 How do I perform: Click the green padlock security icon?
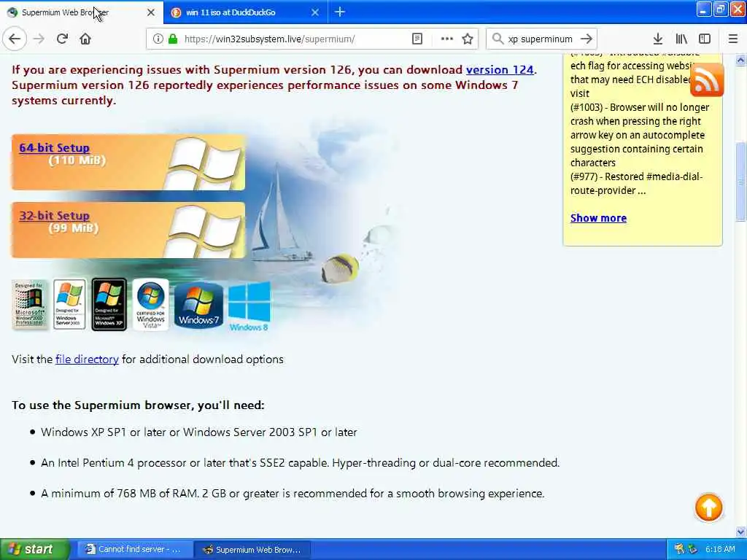point(173,39)
